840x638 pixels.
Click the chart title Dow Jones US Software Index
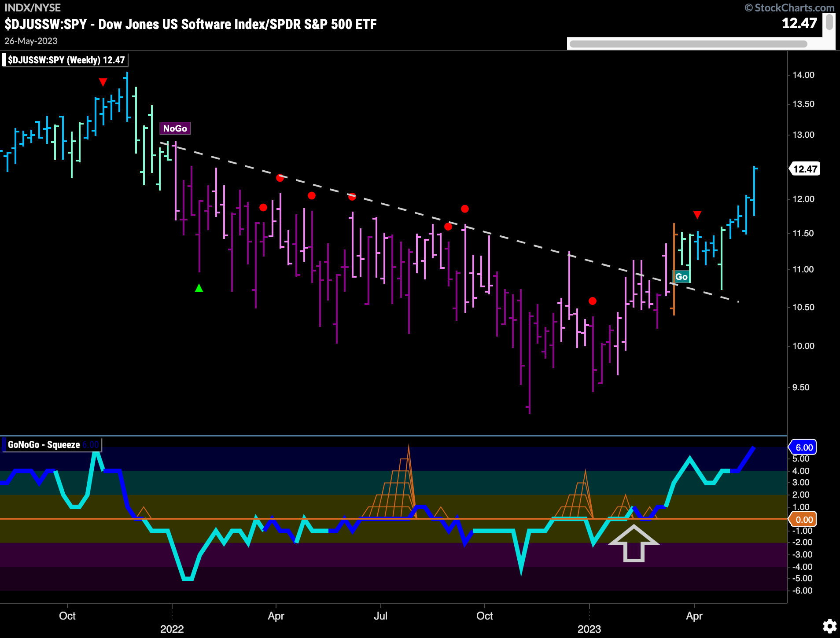tap(191, 24)
